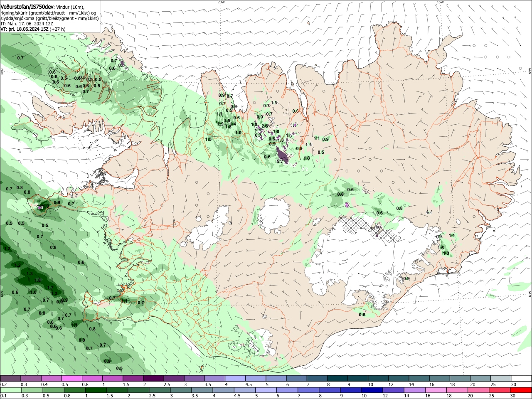
Task: Pick the light pink swatch at rain value 16
Action: point(435,390)
